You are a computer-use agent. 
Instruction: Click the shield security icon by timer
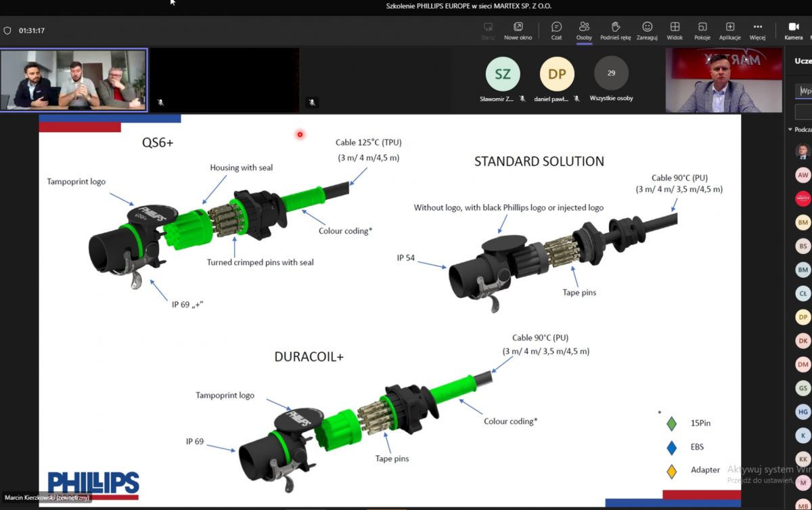pos(7,30)
